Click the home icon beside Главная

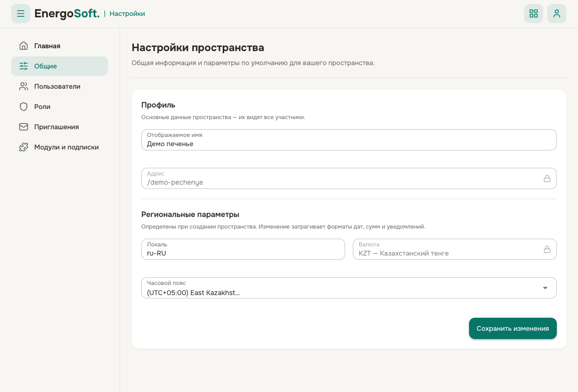point(24,46)
